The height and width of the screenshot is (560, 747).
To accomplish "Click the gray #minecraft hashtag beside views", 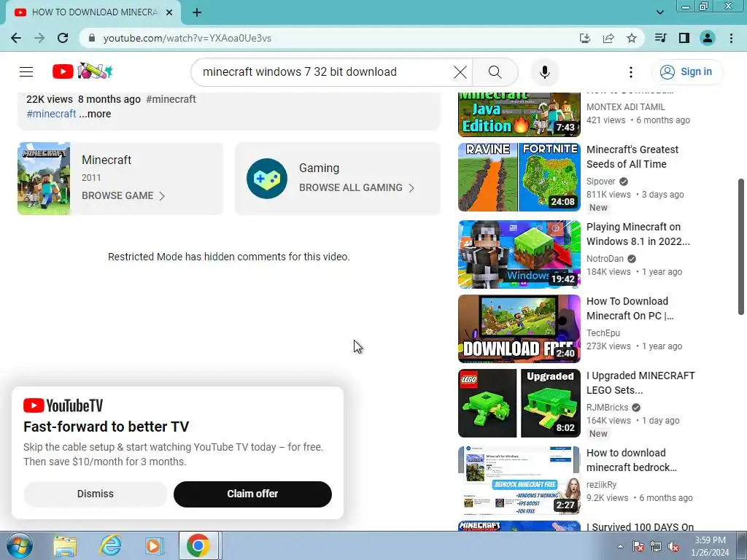I will point(171,99).
